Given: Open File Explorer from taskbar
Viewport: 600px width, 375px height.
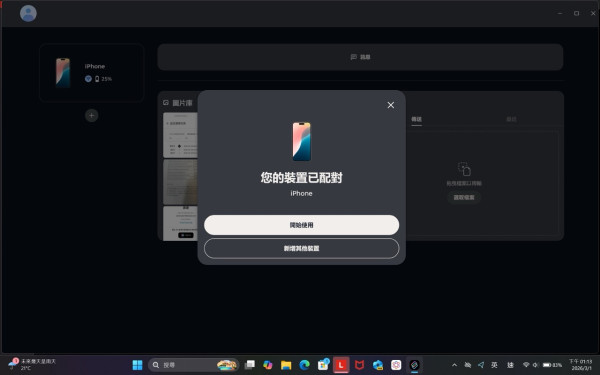Looking at the screenshot, I should click(286, 365).
